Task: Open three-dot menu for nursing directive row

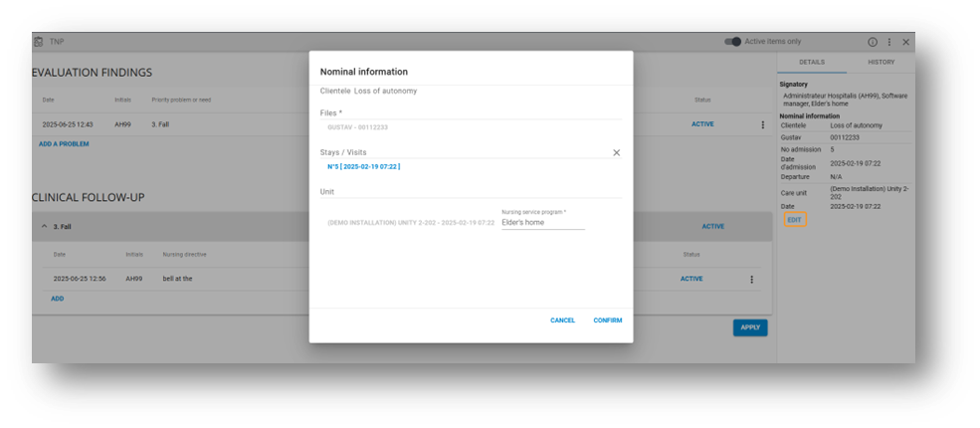Action: 751,279
